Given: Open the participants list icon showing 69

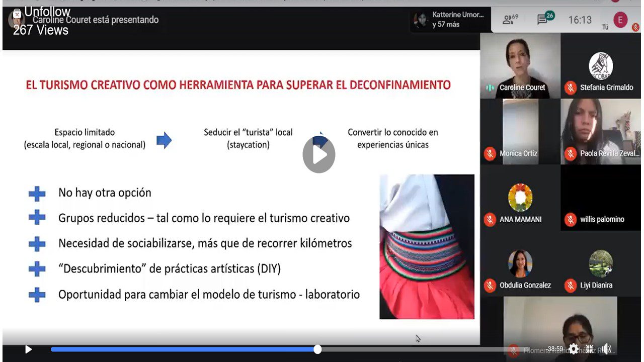Looking at the screenshot, I should [510, 20].
